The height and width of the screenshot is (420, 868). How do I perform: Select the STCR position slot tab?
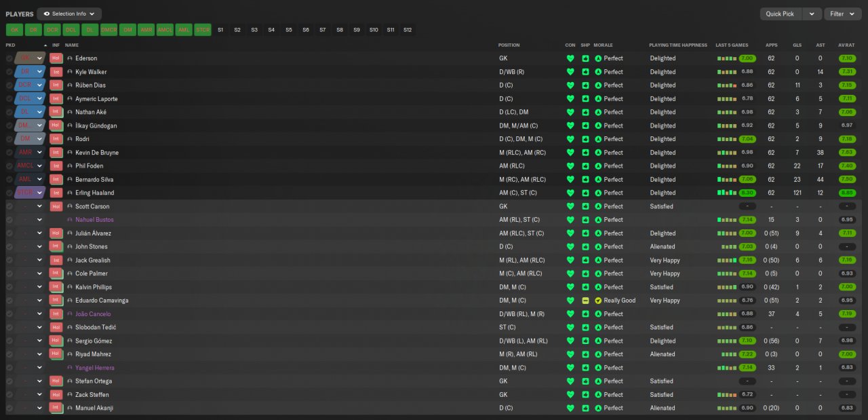(203, 30)
